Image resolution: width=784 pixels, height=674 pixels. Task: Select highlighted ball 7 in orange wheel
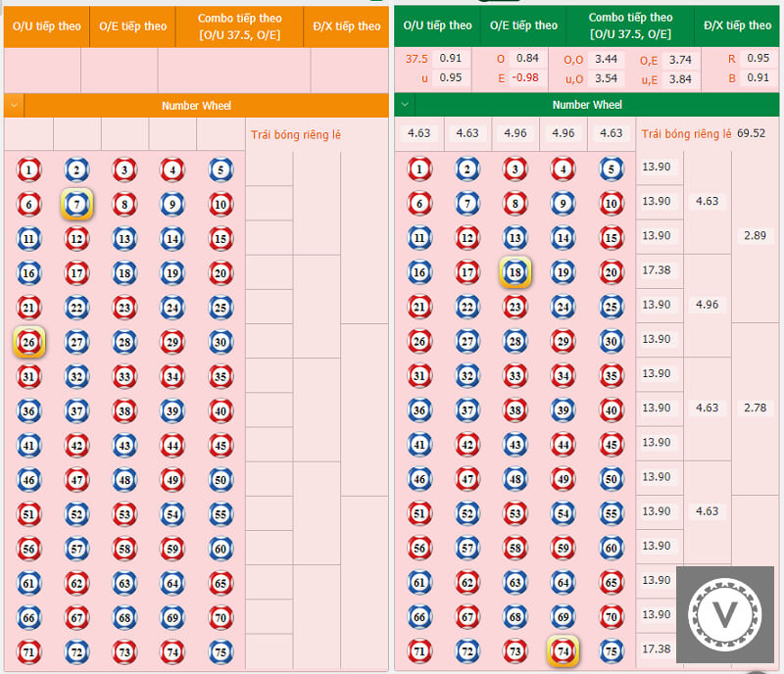(76, 204)
